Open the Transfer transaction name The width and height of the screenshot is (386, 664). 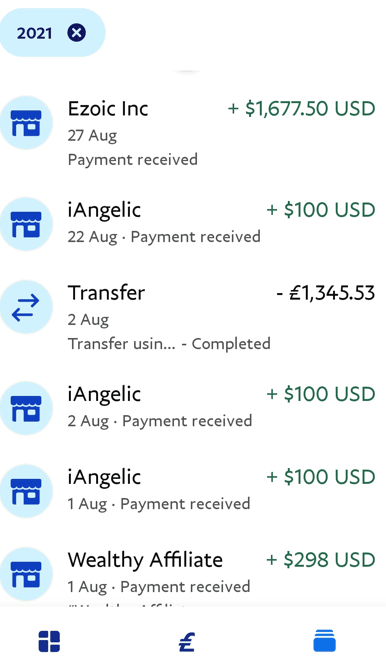[x=107, y=293]
